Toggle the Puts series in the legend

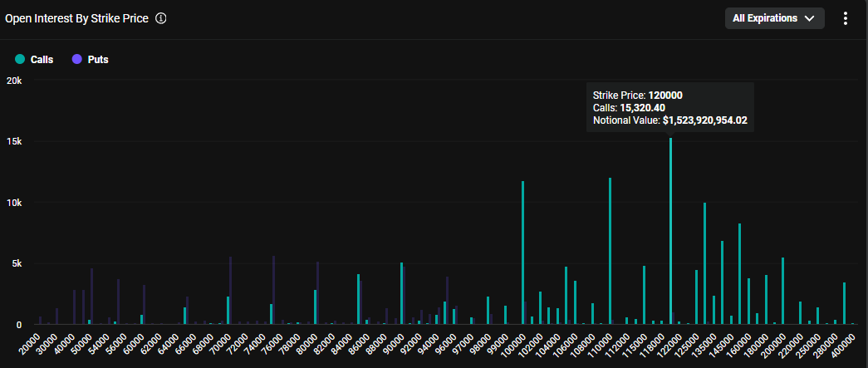click(x=91, y=59)
